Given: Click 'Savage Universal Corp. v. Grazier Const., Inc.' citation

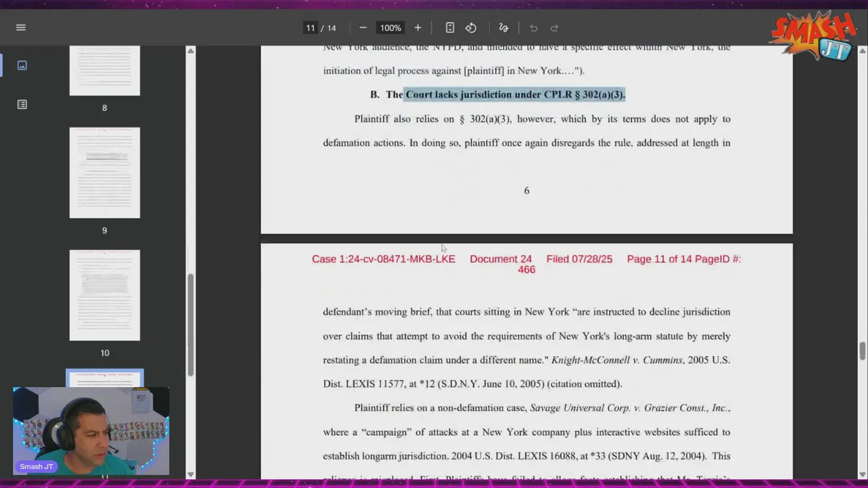Looking at the screenshot, I should (x=630, y=408).
